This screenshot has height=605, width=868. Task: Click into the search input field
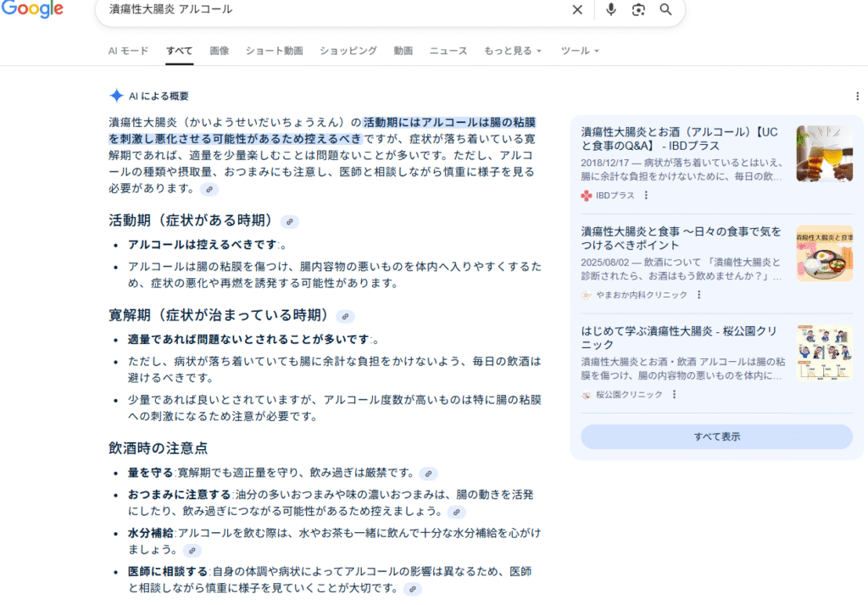click(x=339, y=9)
